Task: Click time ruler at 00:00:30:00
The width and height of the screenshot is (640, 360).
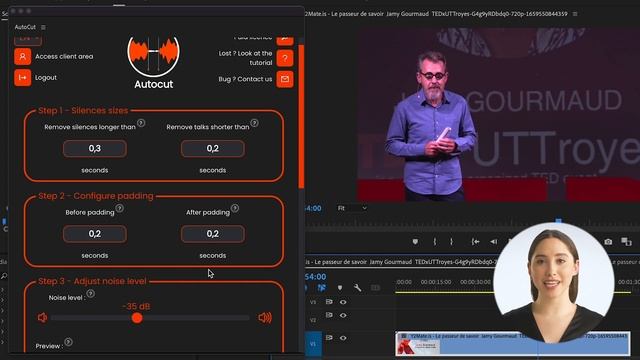Action: pyautogui.click(x=476, y=282)
